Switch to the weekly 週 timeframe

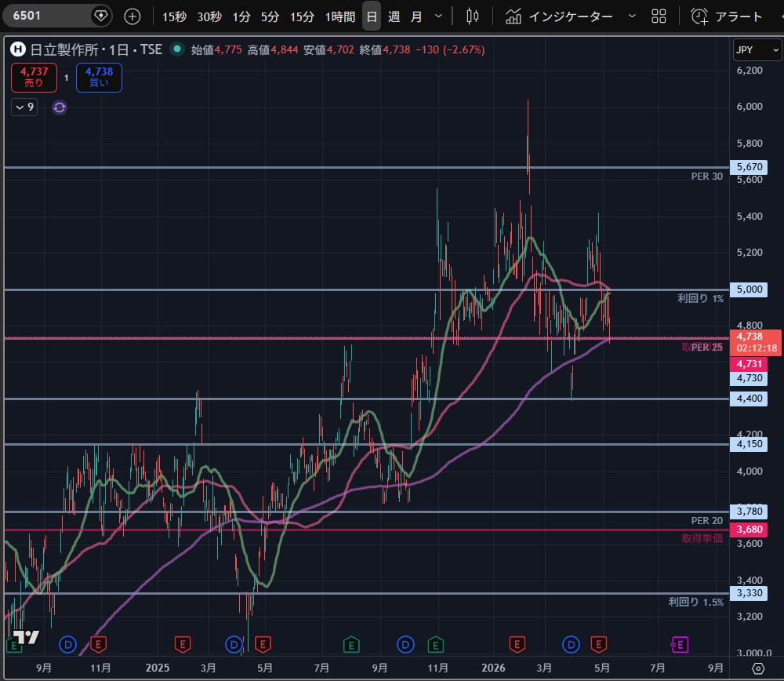click(394, 17)
